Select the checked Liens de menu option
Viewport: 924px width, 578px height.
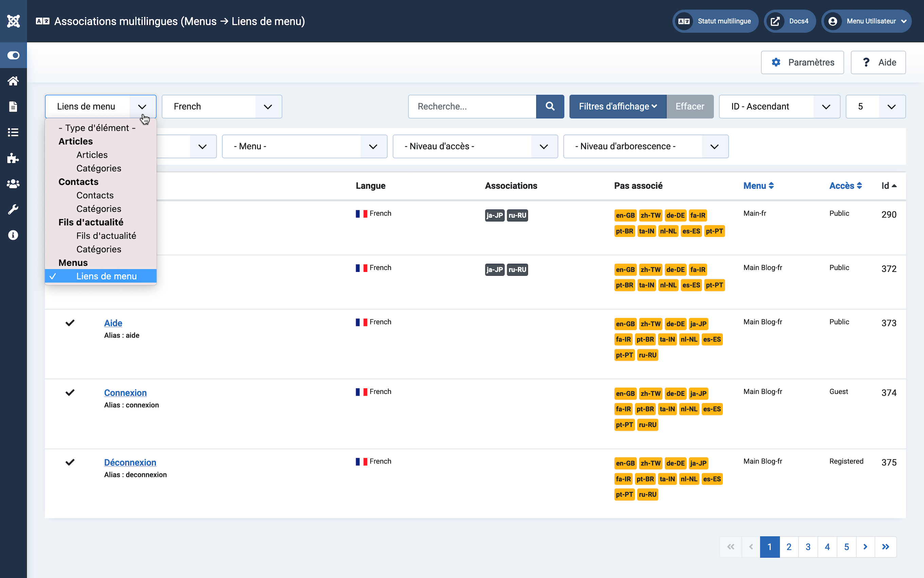click(x=101, y=276)
